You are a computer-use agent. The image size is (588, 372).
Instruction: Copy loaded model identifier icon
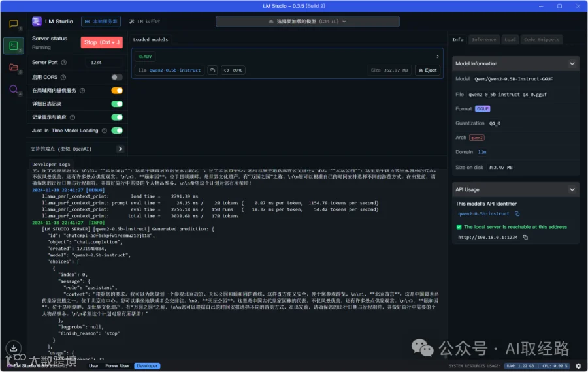tap(212, 70)
